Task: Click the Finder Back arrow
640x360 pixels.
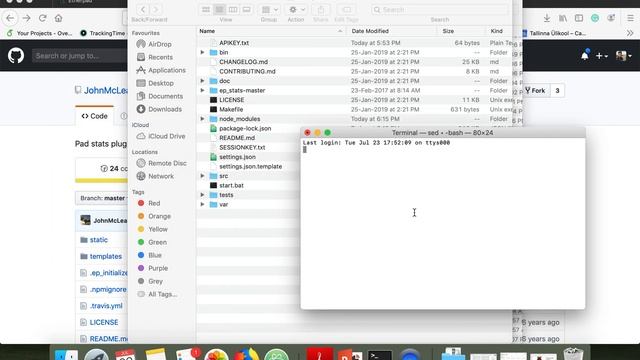Action: click(142, 9)
